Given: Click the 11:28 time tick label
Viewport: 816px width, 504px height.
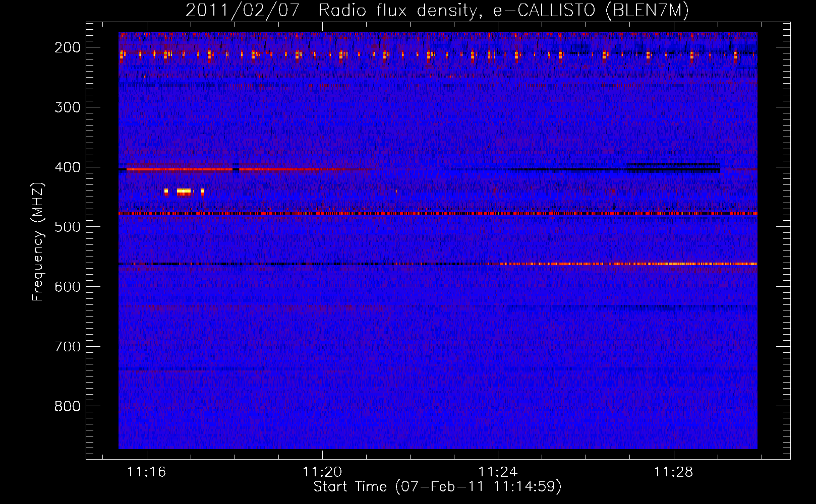Looking at the screenshot, I should tap(674, 472).
